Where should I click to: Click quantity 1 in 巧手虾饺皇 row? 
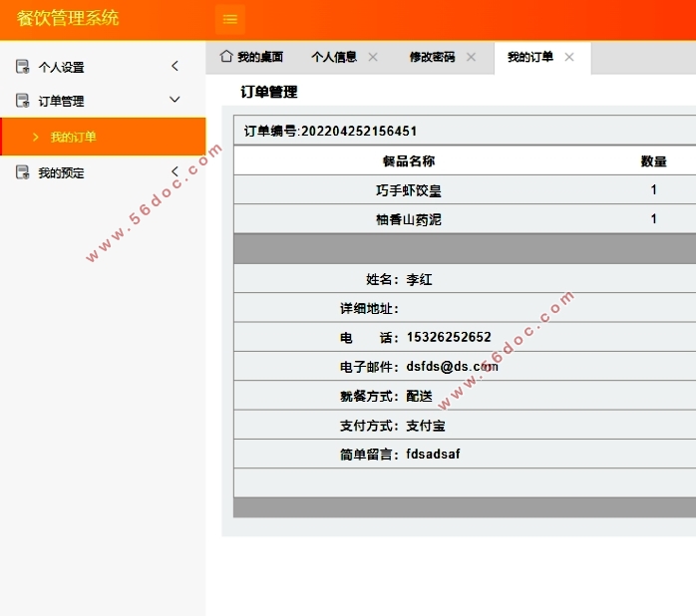pyautogui.click(x=654, y=190)
